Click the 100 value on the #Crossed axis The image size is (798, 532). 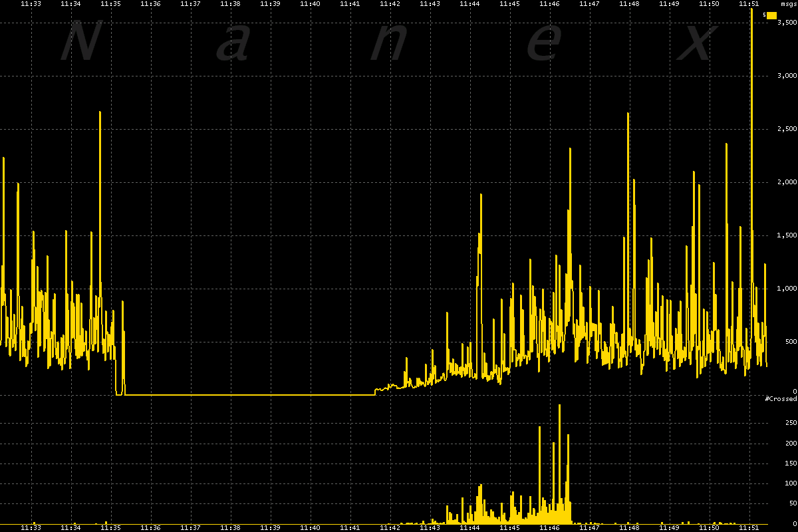click(791, 483)
